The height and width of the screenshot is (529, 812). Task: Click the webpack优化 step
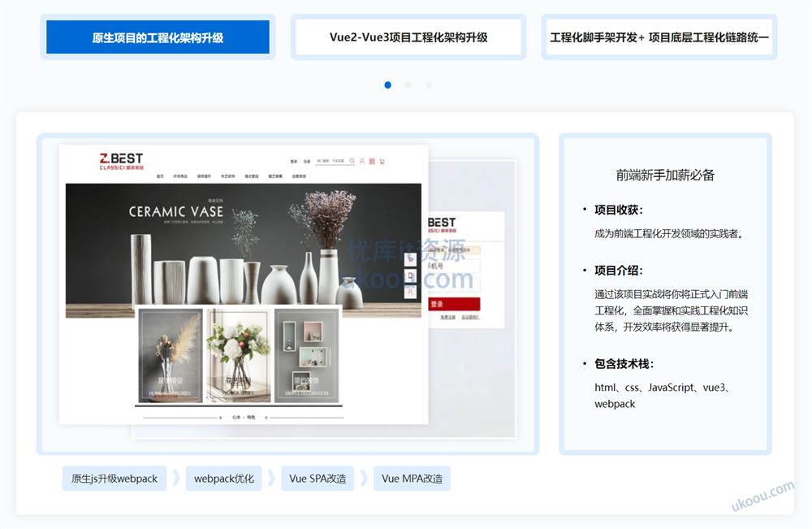point(224,479)
